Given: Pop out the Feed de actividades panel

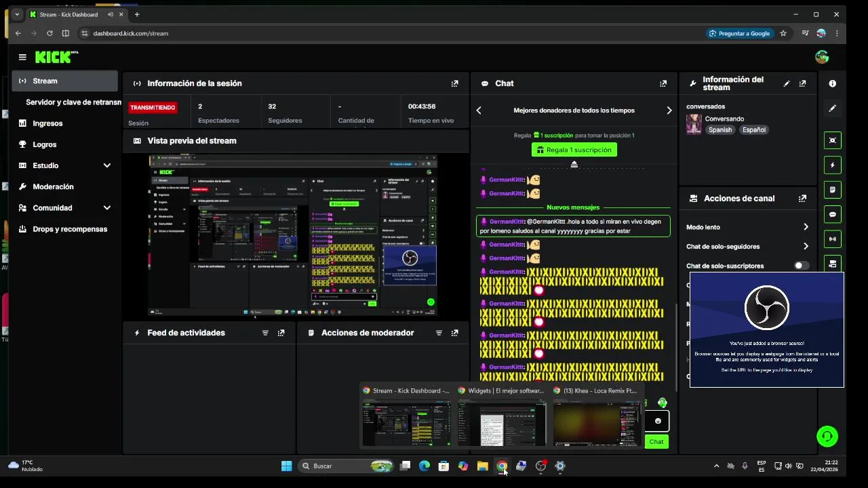Looking at the screenshot, I should tap(281, 333).
